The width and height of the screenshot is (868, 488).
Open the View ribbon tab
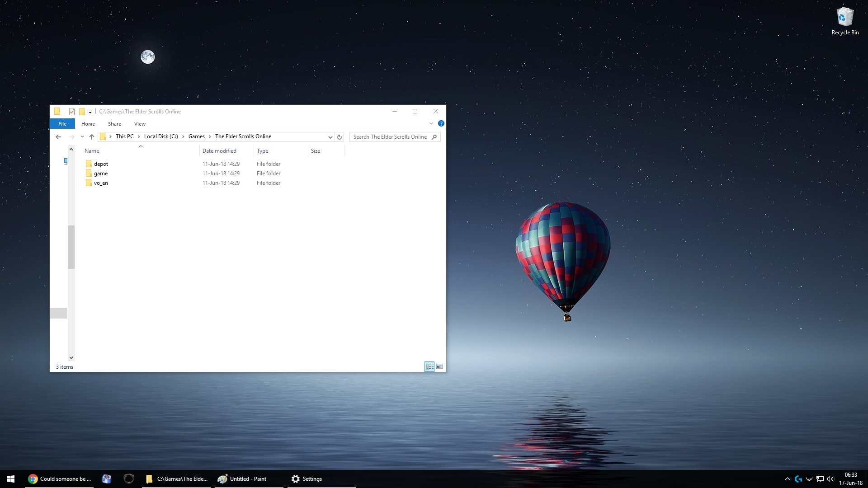(140, 124)
